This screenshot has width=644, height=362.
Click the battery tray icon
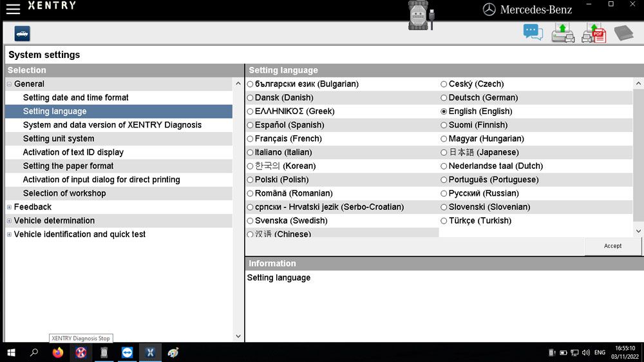point(563,352)
